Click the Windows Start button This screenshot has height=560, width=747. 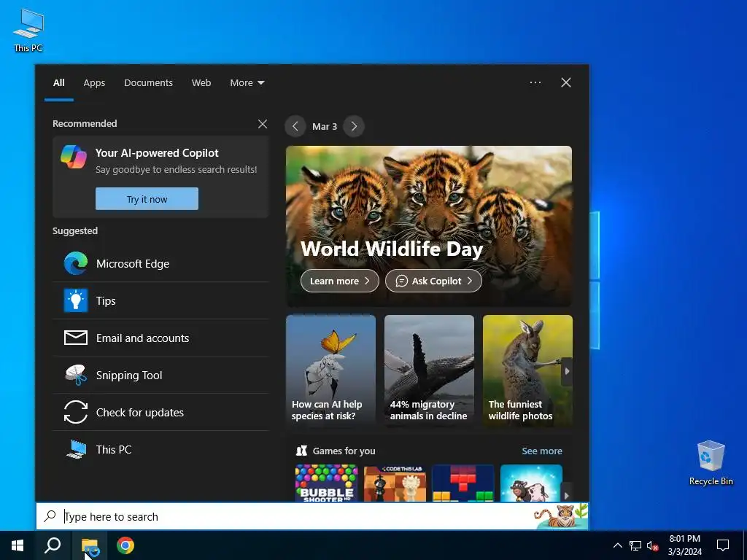(18, 545)
